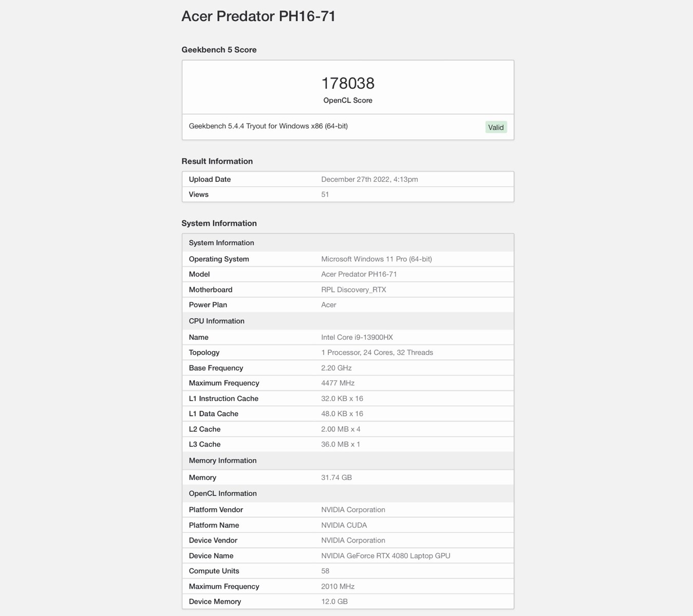
Task: Click the Views count value 51
Action: click(325, 195)
